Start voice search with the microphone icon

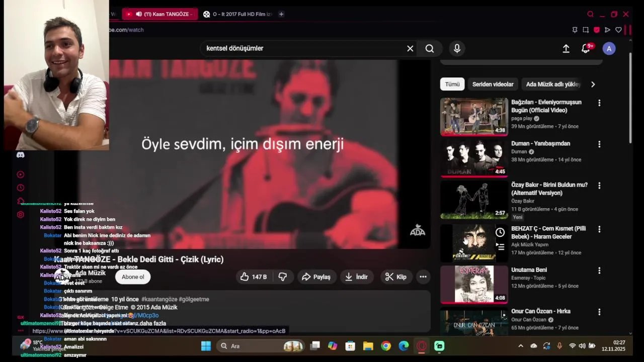(x=457, y=48)
